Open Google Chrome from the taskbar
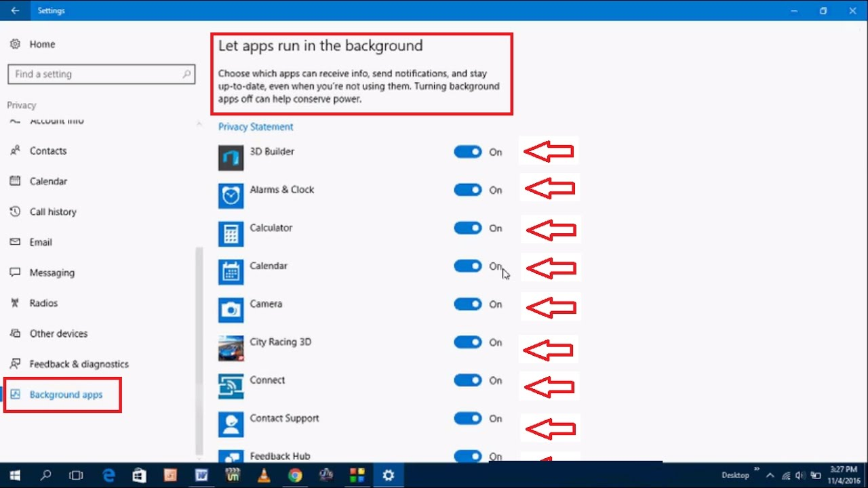 click(x=294, y=475)
